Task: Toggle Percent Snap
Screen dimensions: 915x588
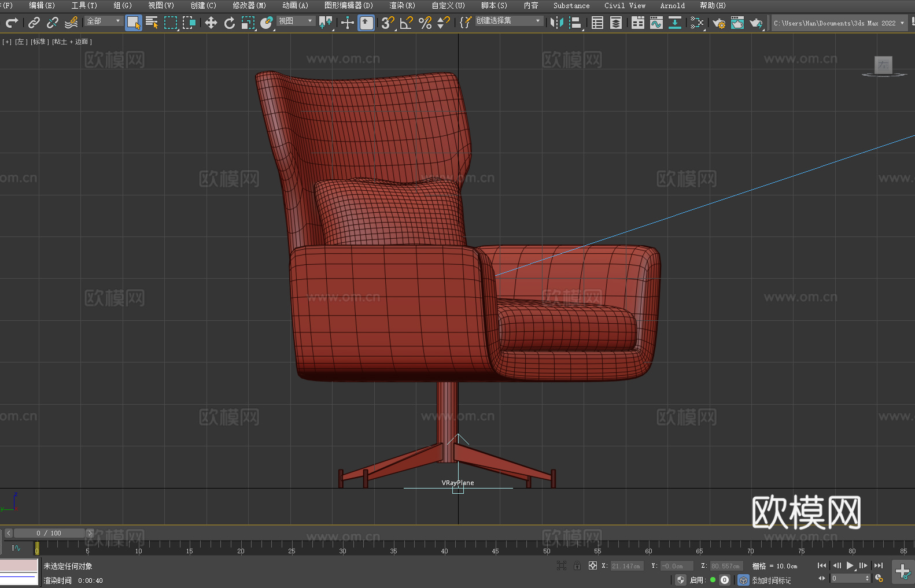Action: [425, 23]
